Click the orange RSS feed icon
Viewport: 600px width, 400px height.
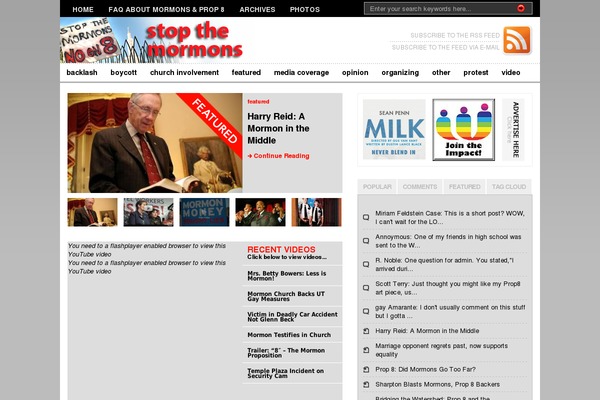pyautogui.click(x=517, y=40)
